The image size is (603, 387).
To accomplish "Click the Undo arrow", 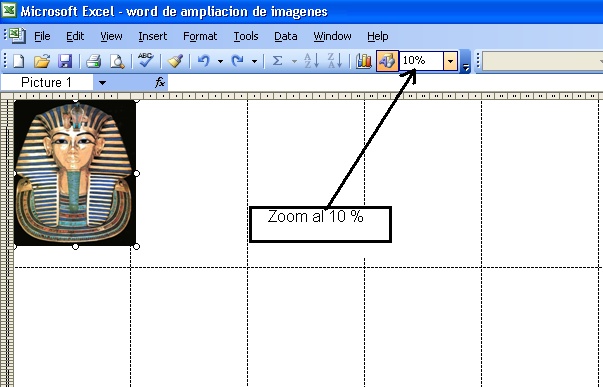I will click(x=204, y=61).
